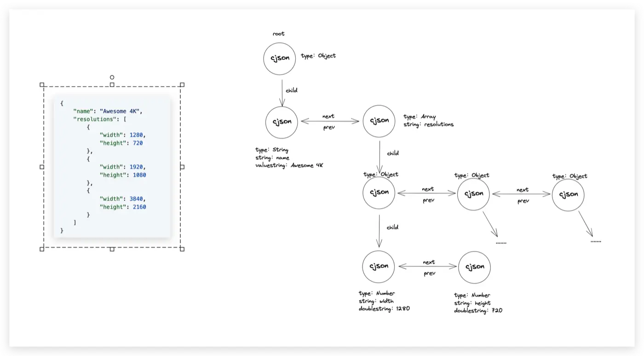
Task: Select the JSON code snippet image
Action: click(x=112, y=167)
